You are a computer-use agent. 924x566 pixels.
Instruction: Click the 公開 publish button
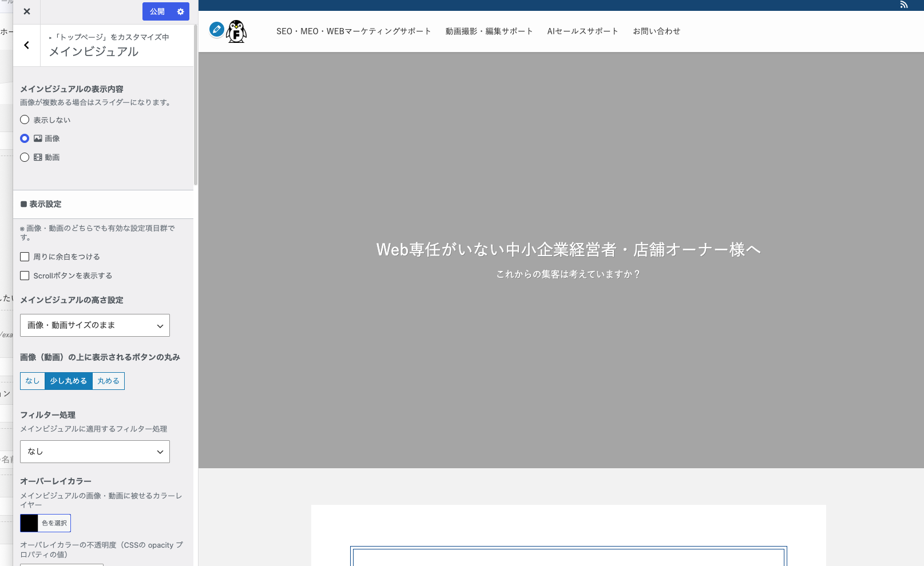[157, 11]
